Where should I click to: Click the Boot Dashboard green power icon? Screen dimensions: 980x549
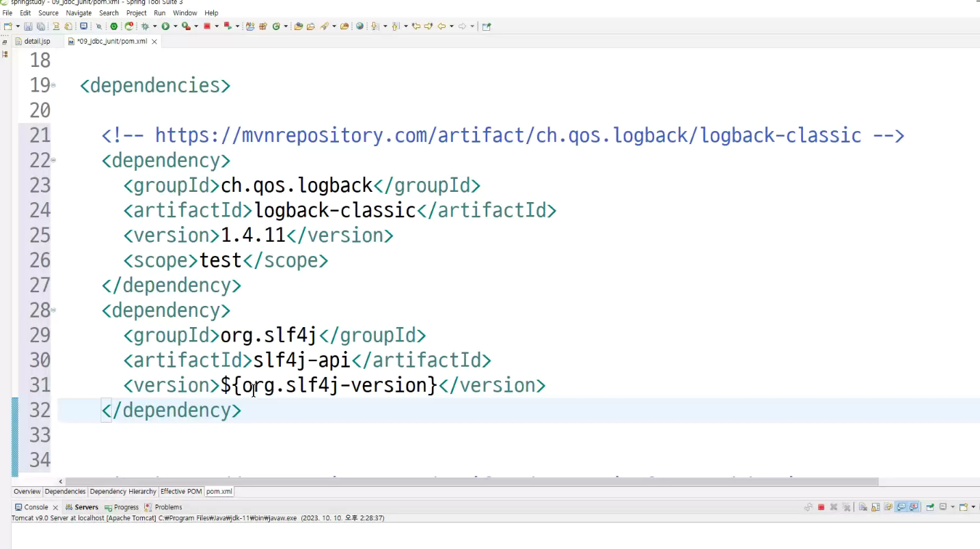pyautogui.click(x=114, y=26)
